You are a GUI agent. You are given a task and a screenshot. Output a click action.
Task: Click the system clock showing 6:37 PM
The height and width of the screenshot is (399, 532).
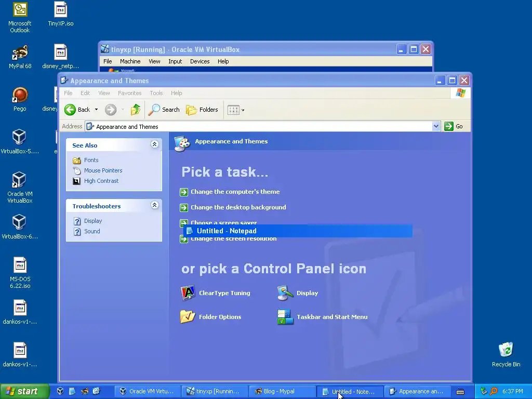513,391
